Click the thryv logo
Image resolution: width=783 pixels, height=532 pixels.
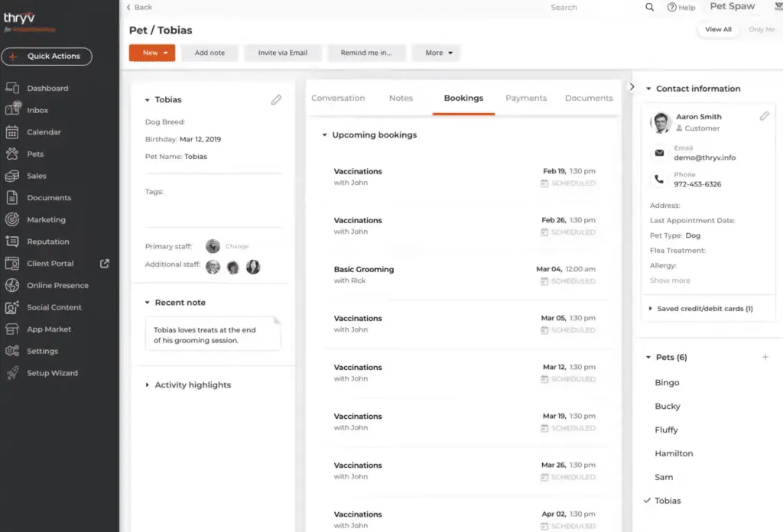(x=19, y=18)
